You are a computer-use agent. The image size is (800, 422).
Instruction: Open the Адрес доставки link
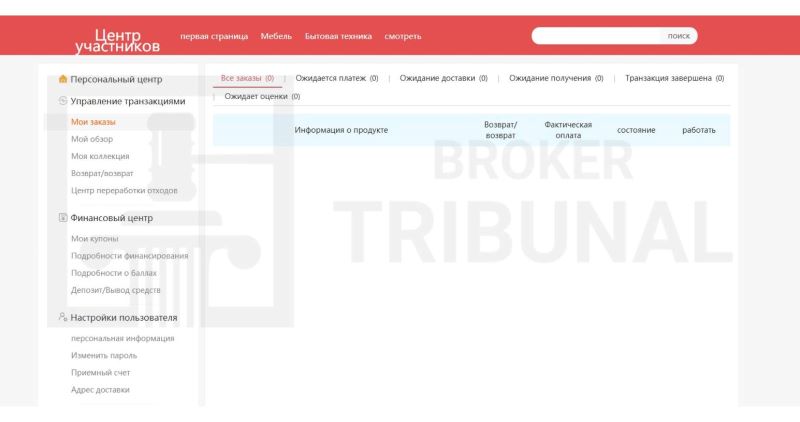(x=100, y=389)
